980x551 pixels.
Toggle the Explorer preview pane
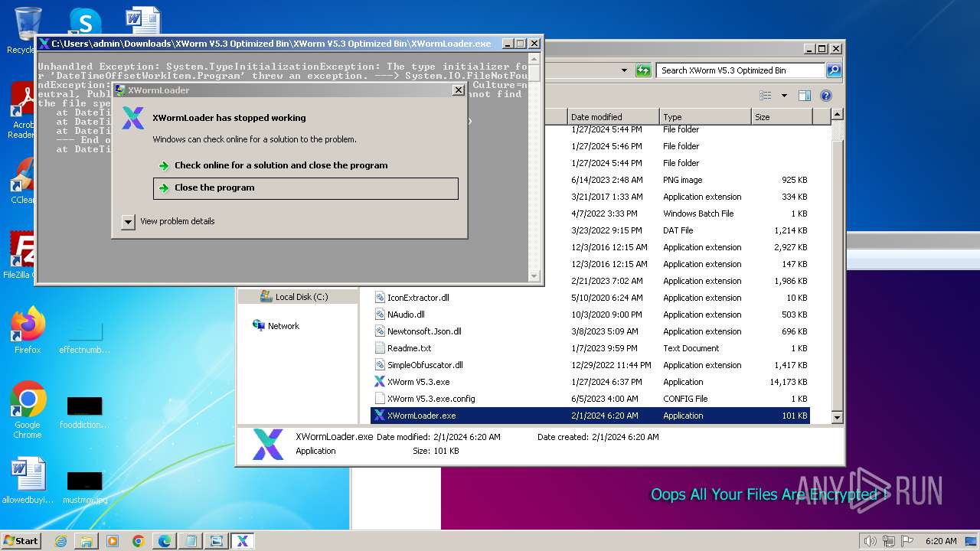(804, 96)
